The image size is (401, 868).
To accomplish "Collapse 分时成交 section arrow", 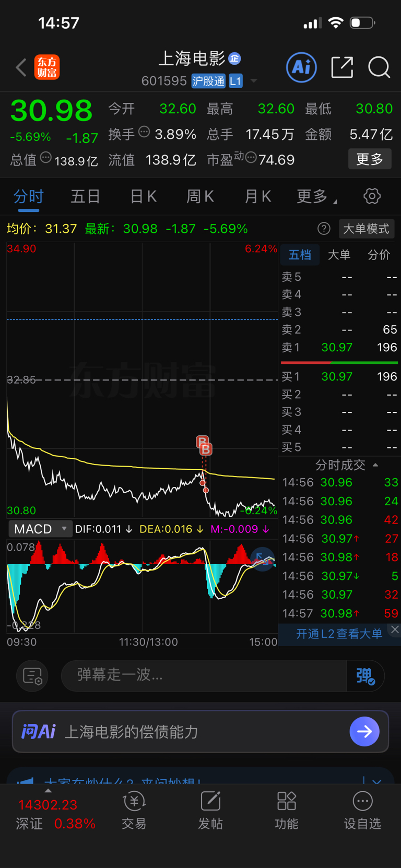I will (375, 465).
